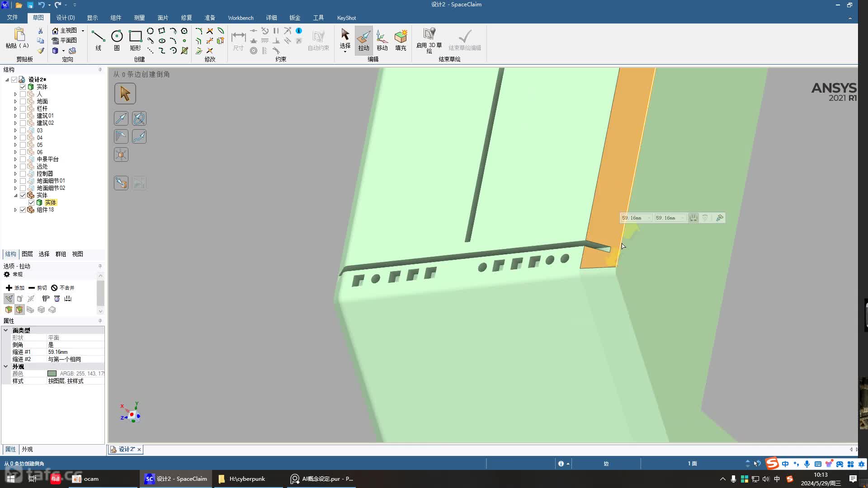This screenshot has height=488, width=868.
Task: Toggle visibility checkbox for 地面
Action: 23,101
